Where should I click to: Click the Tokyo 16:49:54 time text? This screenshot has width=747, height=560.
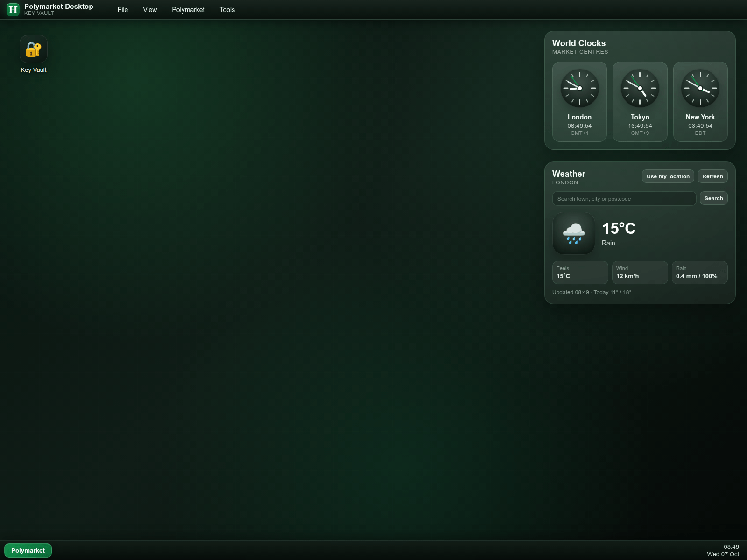coord(640,126)
